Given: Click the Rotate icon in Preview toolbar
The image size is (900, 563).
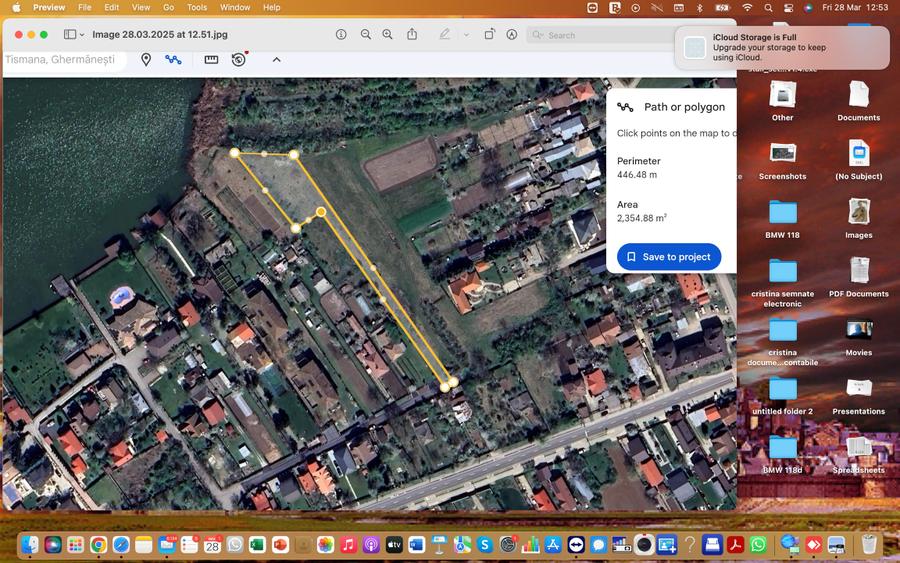Looking at the screenshot, I should 489,34.
